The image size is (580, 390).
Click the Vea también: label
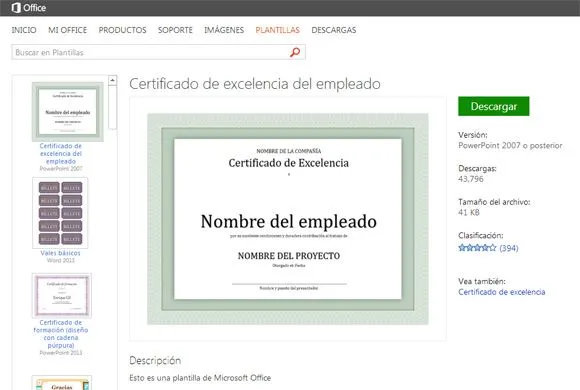coord(482,281)
